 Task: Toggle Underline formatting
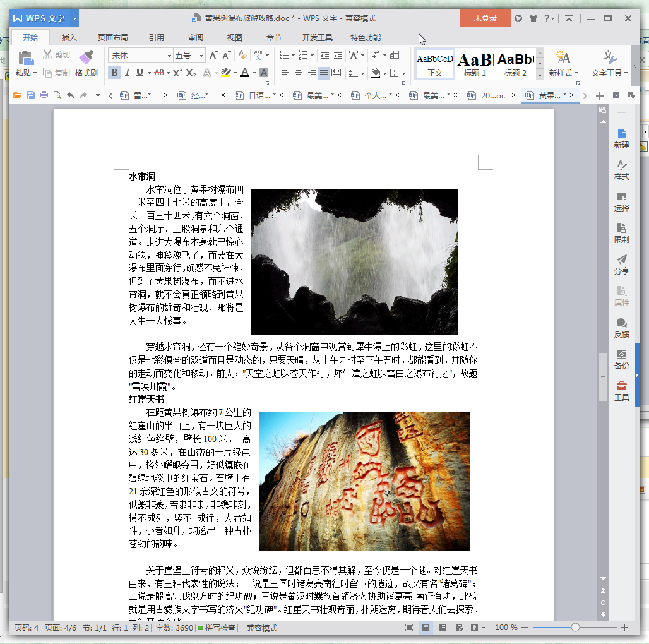pos(140,73)
